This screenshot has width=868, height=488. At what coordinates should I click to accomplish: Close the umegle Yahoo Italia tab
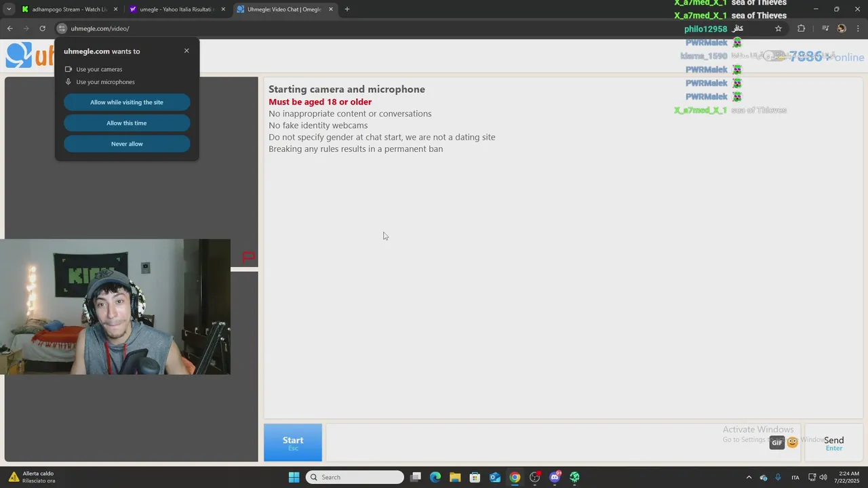coord(223,9)
